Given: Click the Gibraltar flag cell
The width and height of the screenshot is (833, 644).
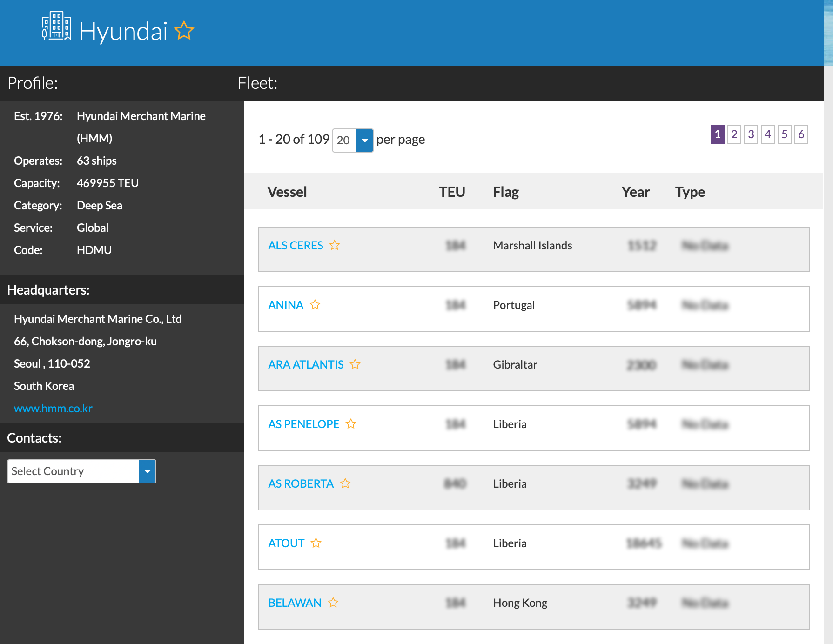Looking at the screenshot, I should [x=515, y=364].
